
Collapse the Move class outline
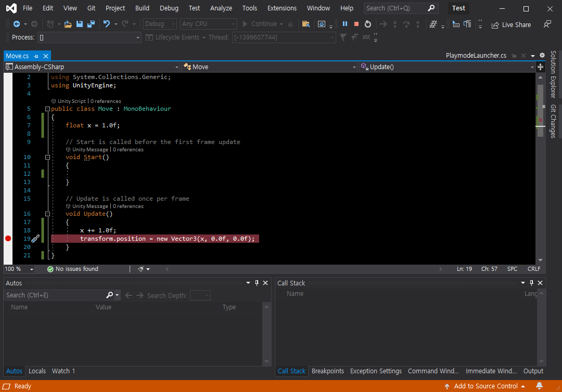tap(47, 109)
